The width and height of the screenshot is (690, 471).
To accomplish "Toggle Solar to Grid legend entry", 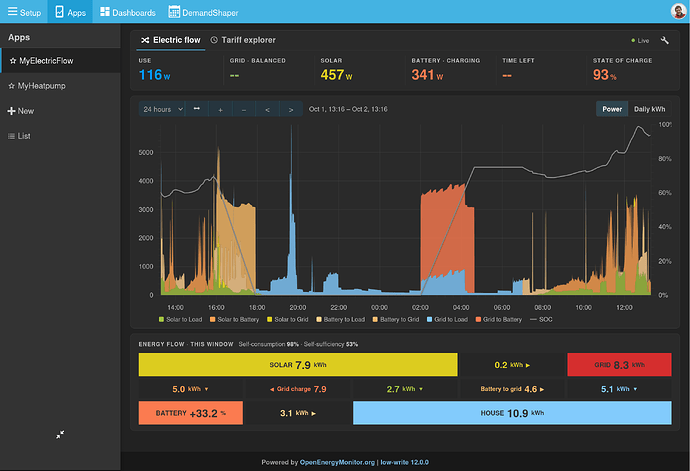I will 287,320.
